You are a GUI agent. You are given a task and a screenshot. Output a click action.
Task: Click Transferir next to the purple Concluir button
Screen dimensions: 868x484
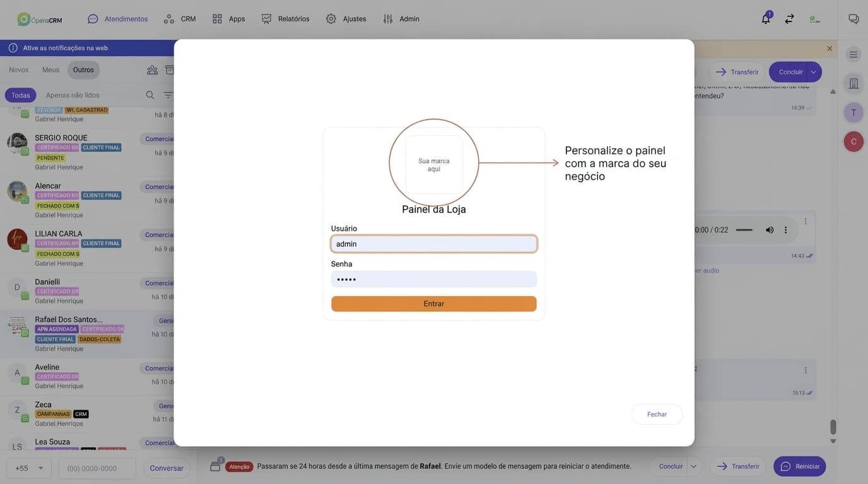(x=737, y=72)
